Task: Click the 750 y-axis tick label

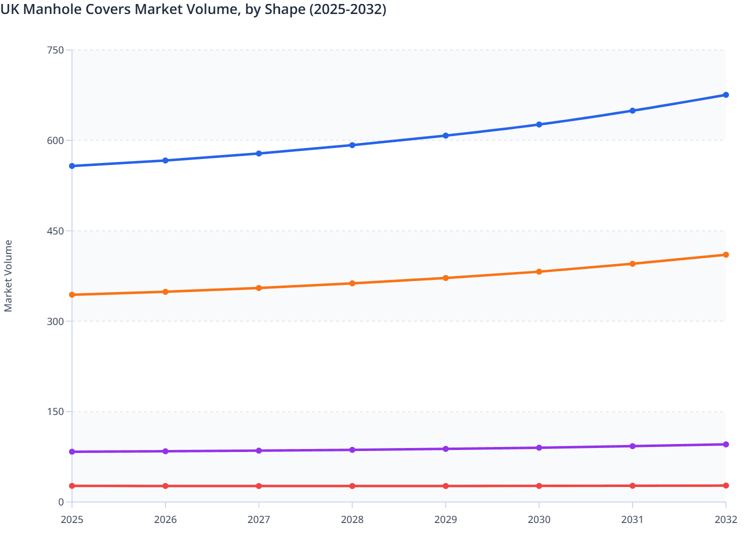Action: [55, 50]
